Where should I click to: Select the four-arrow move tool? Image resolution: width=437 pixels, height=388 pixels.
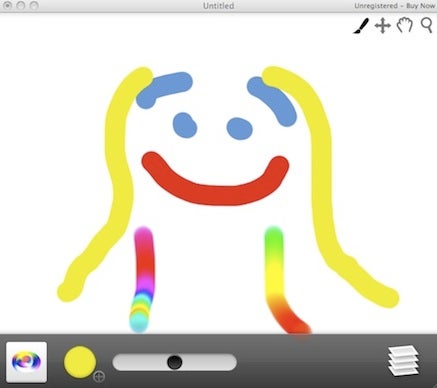click(x=383, y=26)
